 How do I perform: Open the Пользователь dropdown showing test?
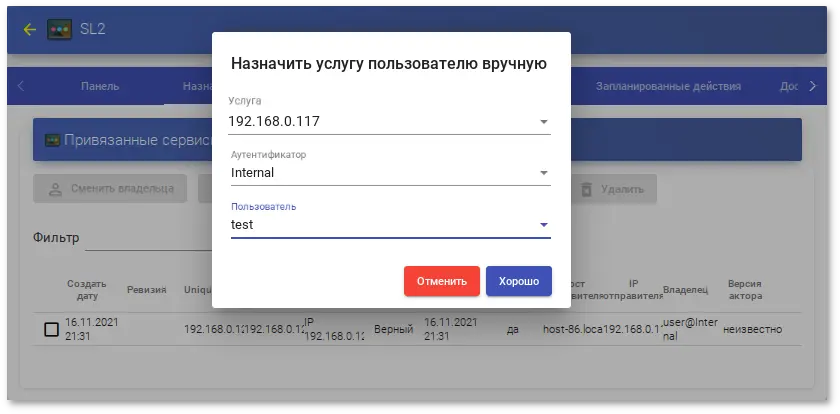click(391, 224)
